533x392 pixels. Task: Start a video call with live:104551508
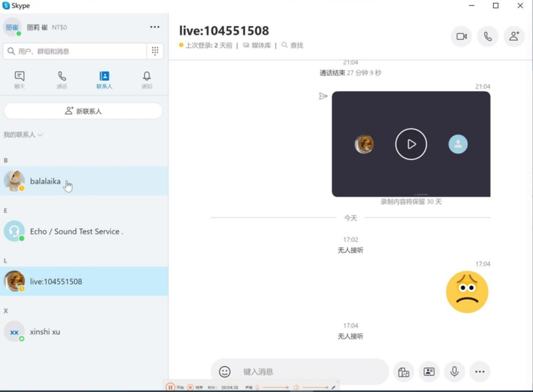(462, 37)
